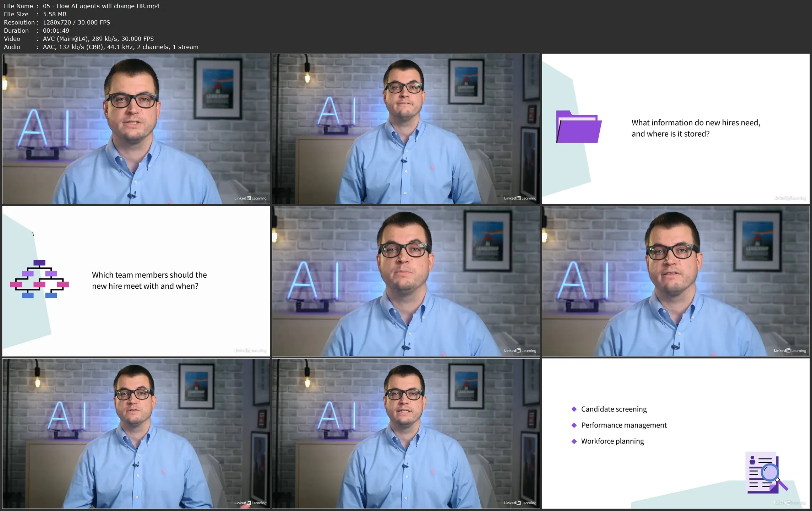812x511 pixels.
Task: Open the center row speaker close-up frame
Action: pos(405,281)
